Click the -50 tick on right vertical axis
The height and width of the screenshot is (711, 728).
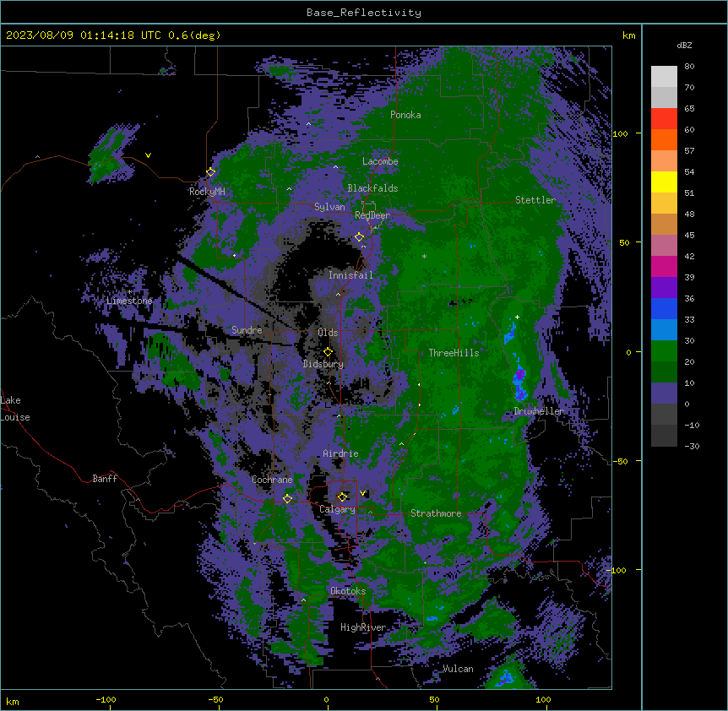(x=620, y=461)
